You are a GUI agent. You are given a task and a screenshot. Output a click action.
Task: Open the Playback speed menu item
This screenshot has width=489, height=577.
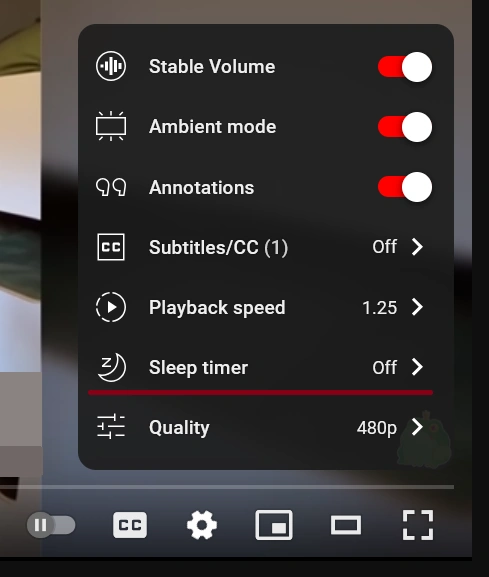point(264,307)
